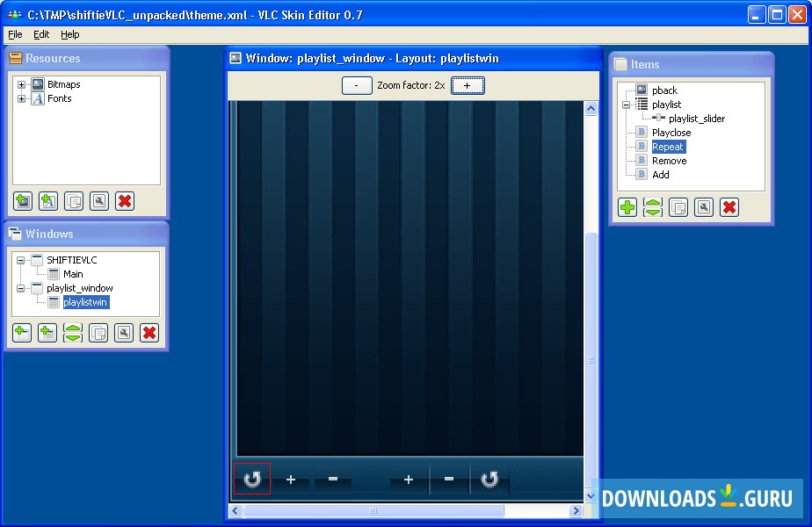
Task: Click the Bitmaps folder icon in Resources
Action: [x=38, y=83]
